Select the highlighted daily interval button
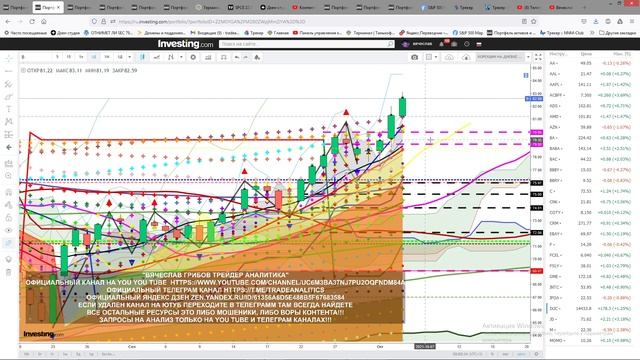Screen dimensions: 640x360 pyautogui.click(x=94, y=57)
